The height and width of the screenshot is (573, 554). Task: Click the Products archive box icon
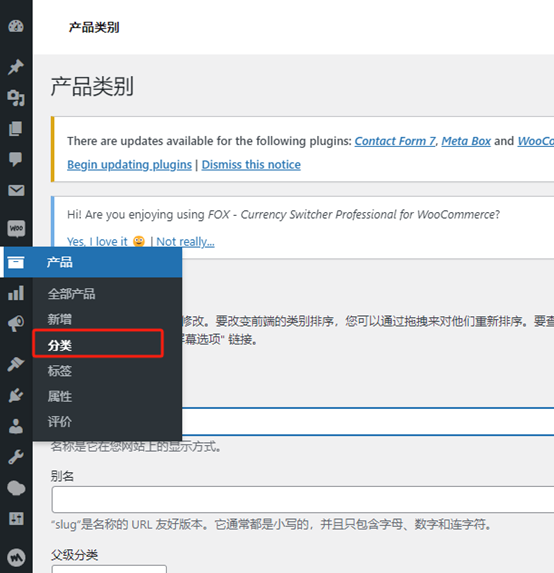pyautogui.click(x=16, y=262)
